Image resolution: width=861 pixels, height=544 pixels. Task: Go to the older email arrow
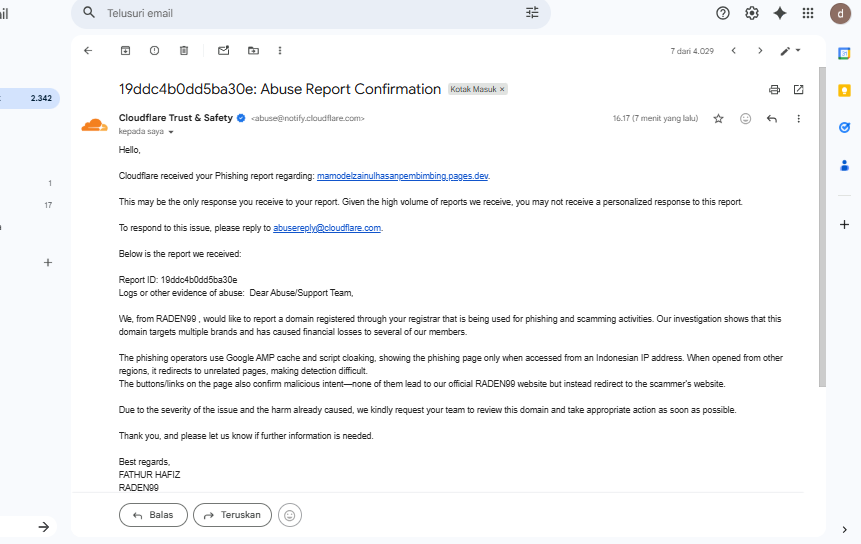(x=760, y=51)
